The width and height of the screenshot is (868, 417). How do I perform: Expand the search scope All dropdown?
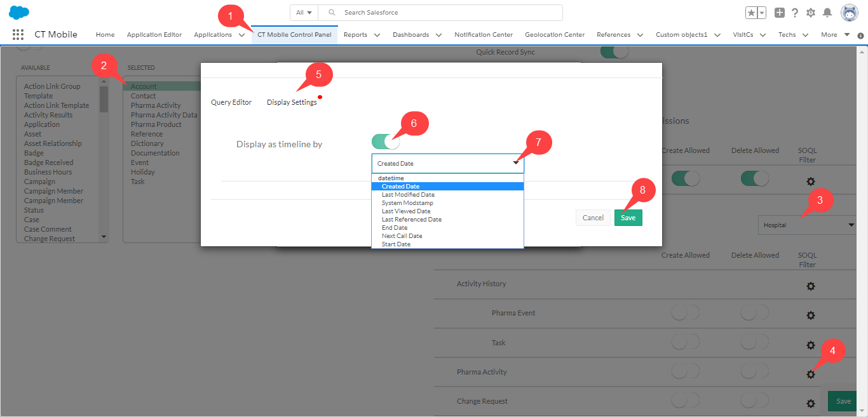tap(304, 13)
